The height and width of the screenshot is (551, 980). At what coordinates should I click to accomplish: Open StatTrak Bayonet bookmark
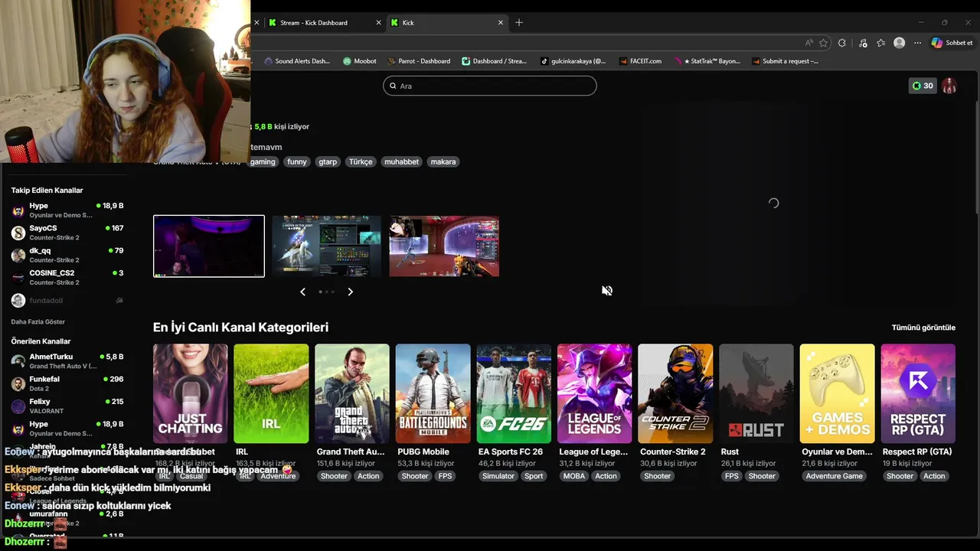pos(707,61)
